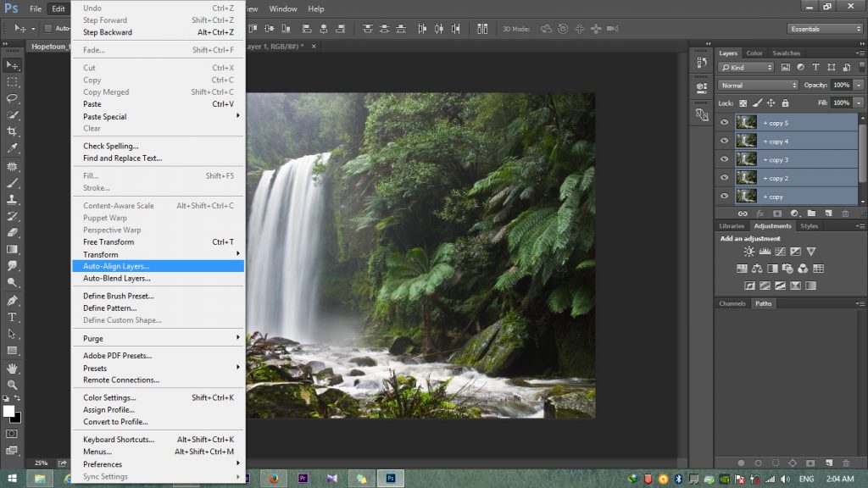Image resolution: width=868 pixels, height=488 pixels.
Task: Click Auto-Blend Layers menu entry
Action: click(x=117, y=278)
